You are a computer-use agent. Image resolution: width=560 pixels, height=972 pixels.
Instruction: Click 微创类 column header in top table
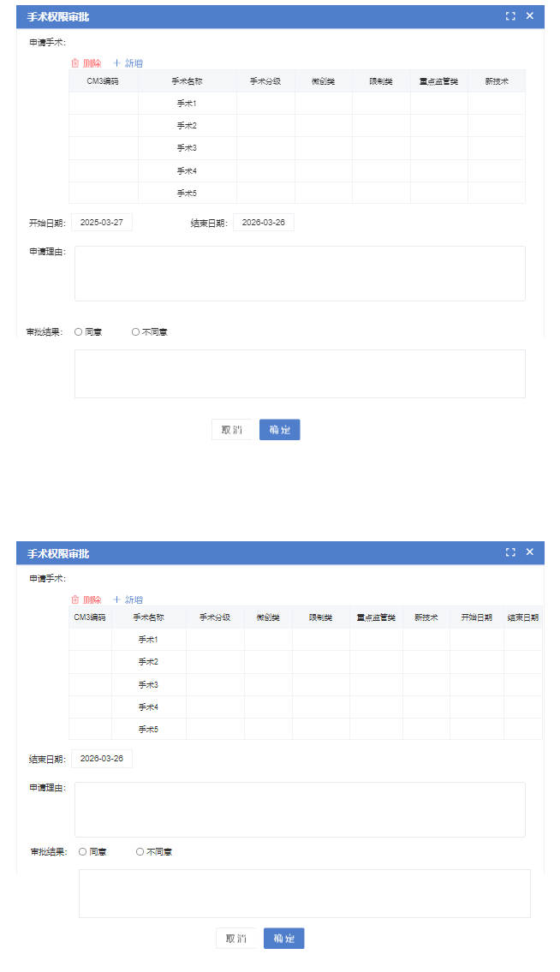(323, 81)
